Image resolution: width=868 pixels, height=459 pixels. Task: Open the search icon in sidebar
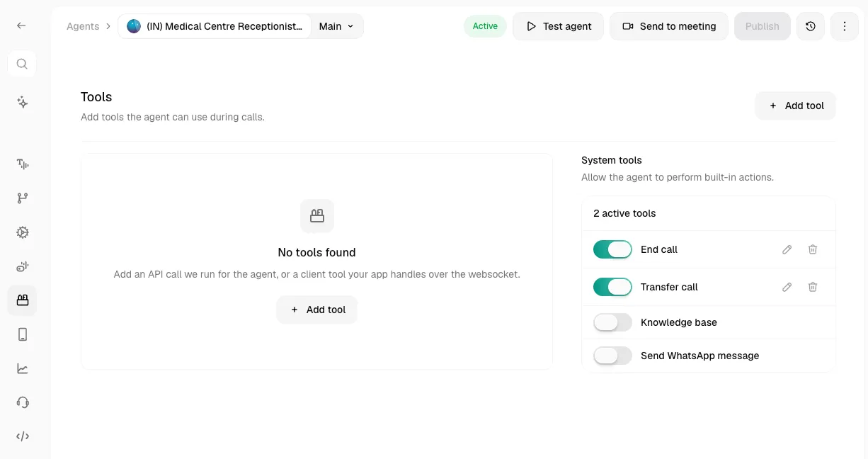click(x=22, y=64)
